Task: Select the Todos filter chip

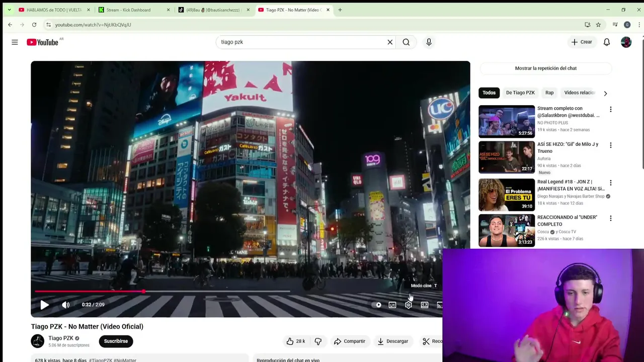Action: tap(489, 93)
